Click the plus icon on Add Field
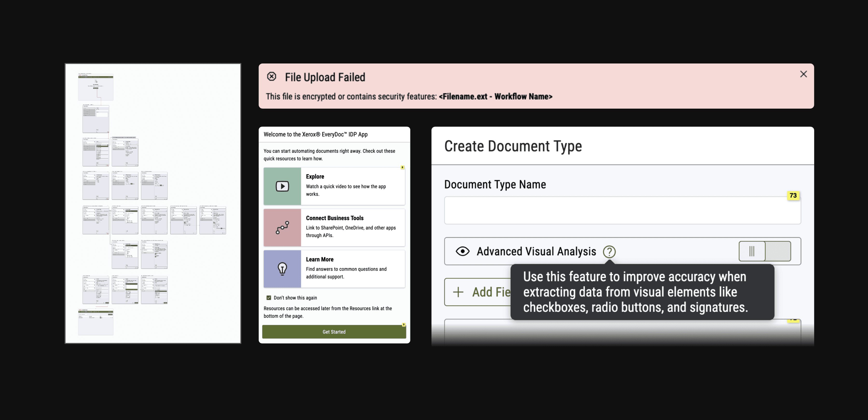The height and width of the screenshot is (420, 868). (458, 292)
